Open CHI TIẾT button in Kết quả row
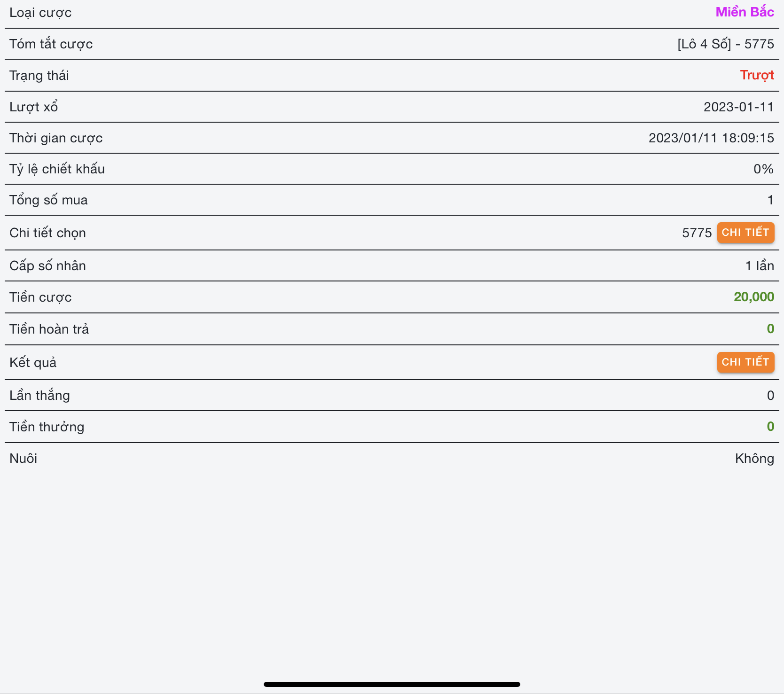This screenshot has width=784, height=694. coord(745,362)
